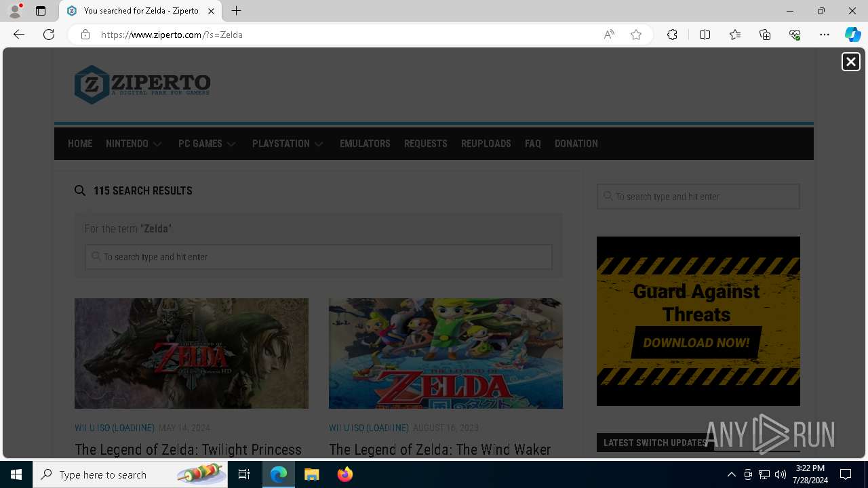The width and height of the screenshot is (868, 488).
Task: Open Task View on taskbar
Action: coord(244,474)
